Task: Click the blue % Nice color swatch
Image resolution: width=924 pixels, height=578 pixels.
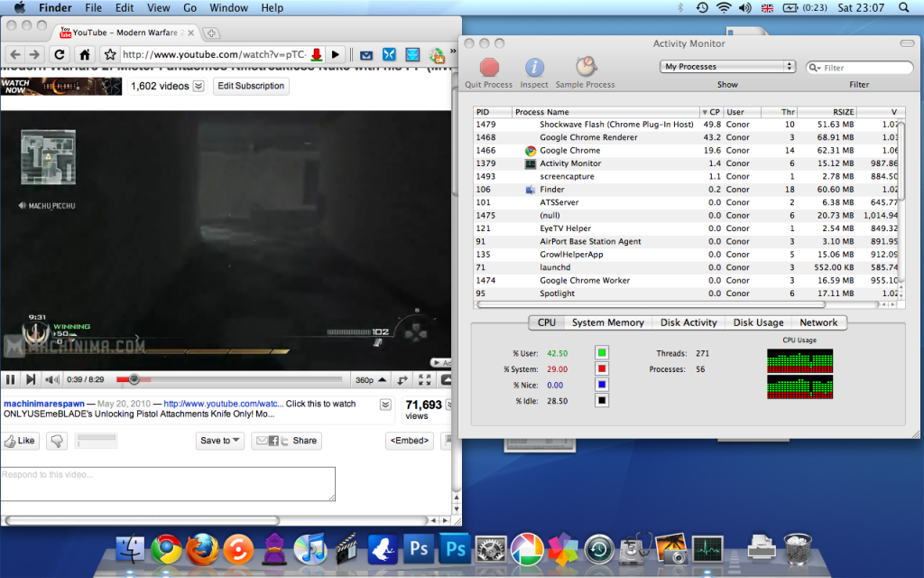Action: (x=602, y=385)
